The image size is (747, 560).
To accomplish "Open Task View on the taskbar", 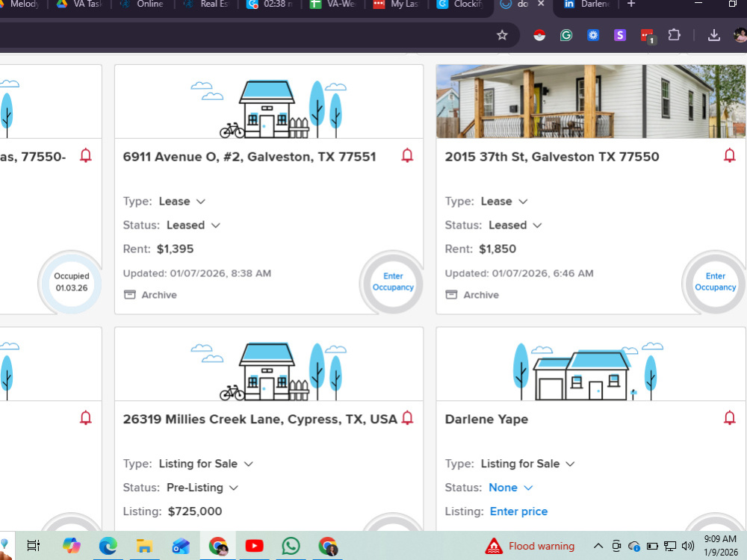I will click(x=34, y=546).
